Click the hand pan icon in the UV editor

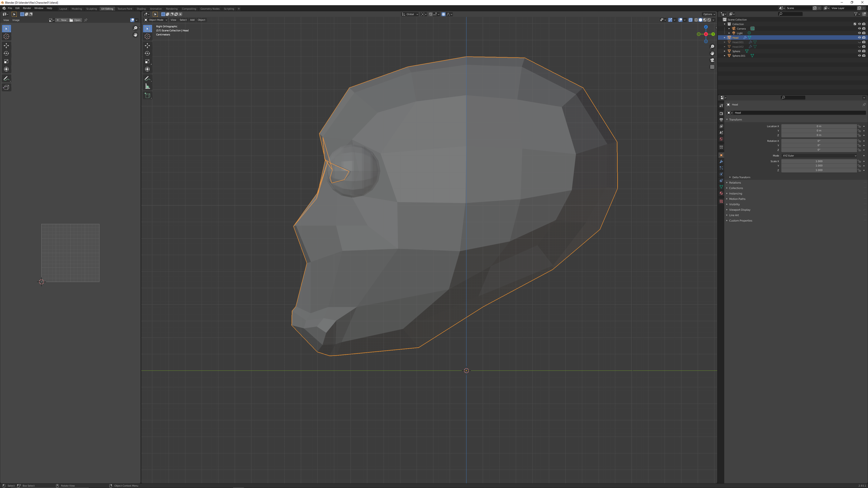coord(135,35)
